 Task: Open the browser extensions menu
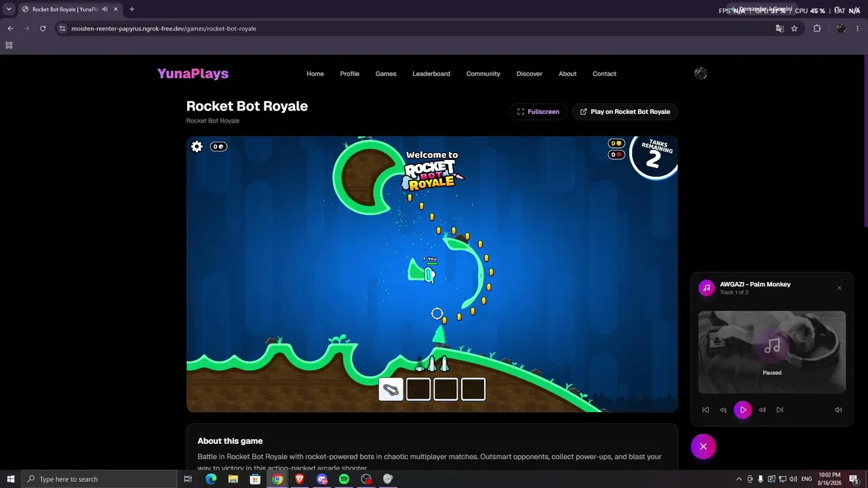point(817,28)
